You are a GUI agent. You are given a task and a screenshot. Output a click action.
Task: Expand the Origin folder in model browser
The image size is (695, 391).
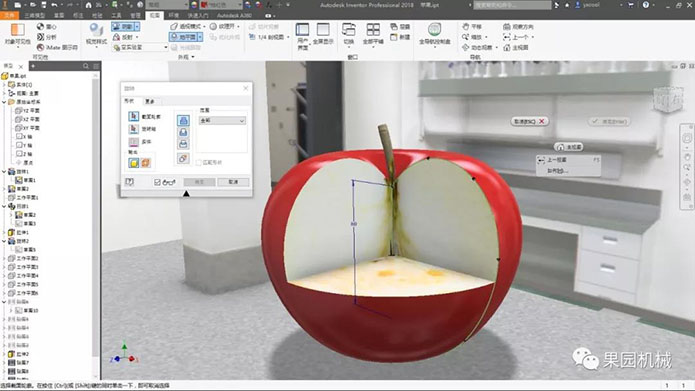pyautogui.click(x=4, y=102)
